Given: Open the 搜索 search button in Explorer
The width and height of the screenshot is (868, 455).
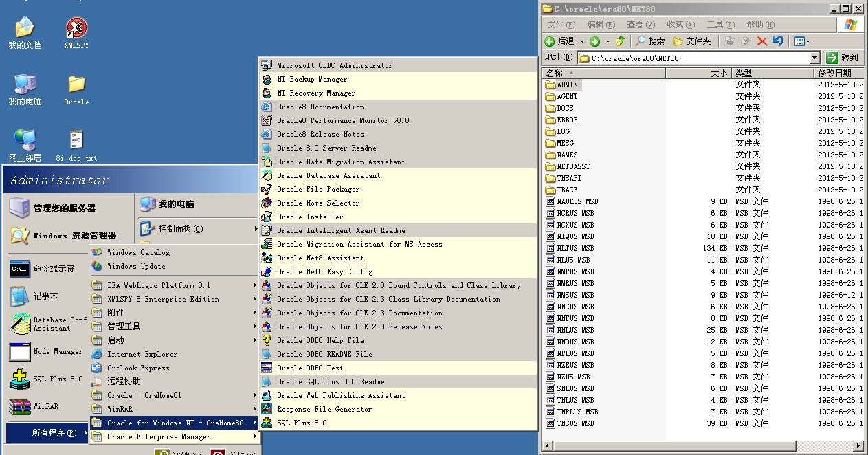Looking at the screenshot, I should pos(650,41).
